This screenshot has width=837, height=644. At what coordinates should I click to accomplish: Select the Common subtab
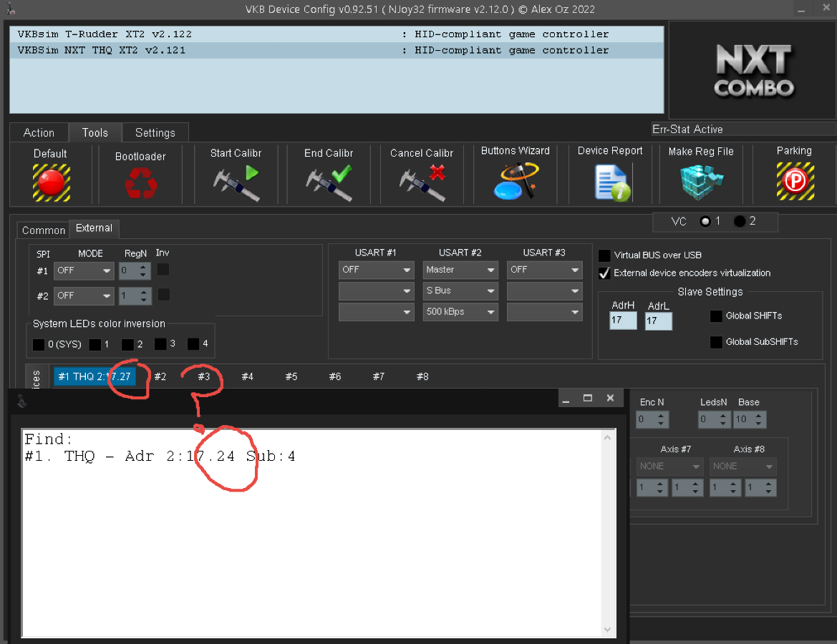point(43,230)
